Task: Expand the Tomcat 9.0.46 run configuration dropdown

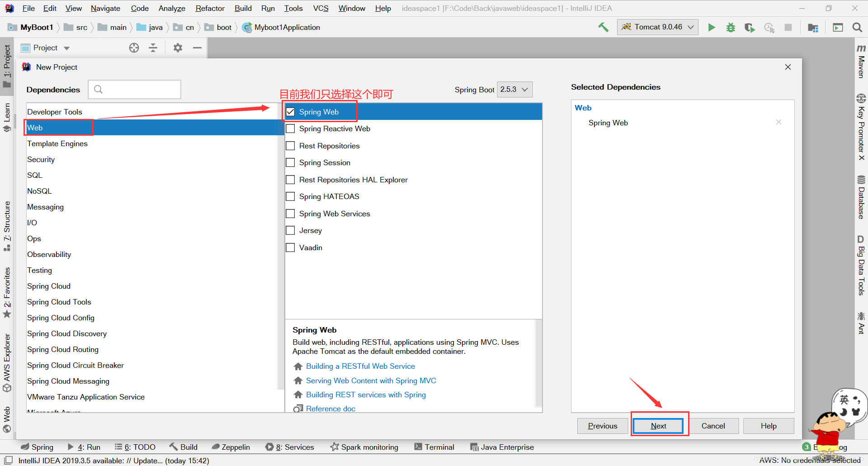Action: [657, 27]
